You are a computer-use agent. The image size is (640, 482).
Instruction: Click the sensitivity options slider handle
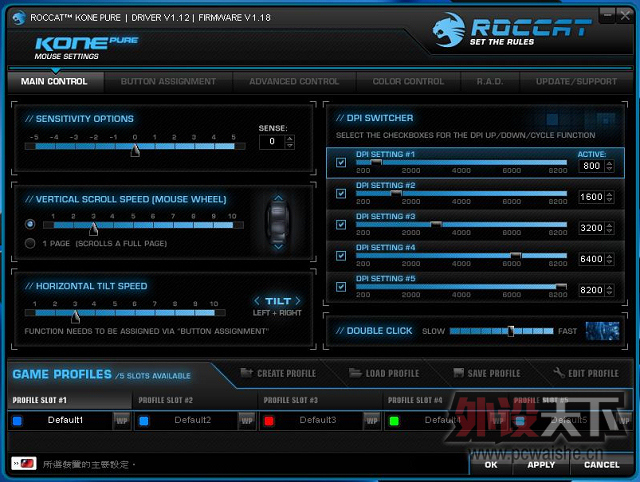pos(135,150)
